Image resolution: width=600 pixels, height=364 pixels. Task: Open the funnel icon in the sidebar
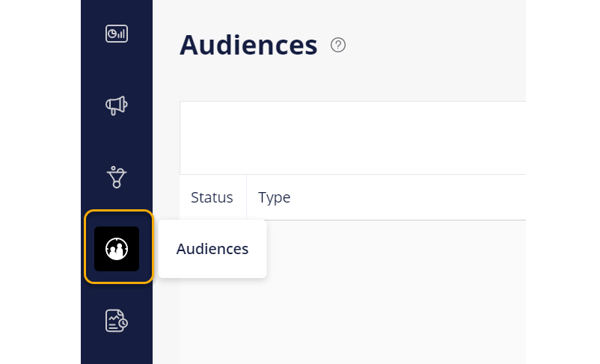coord(117,177)
